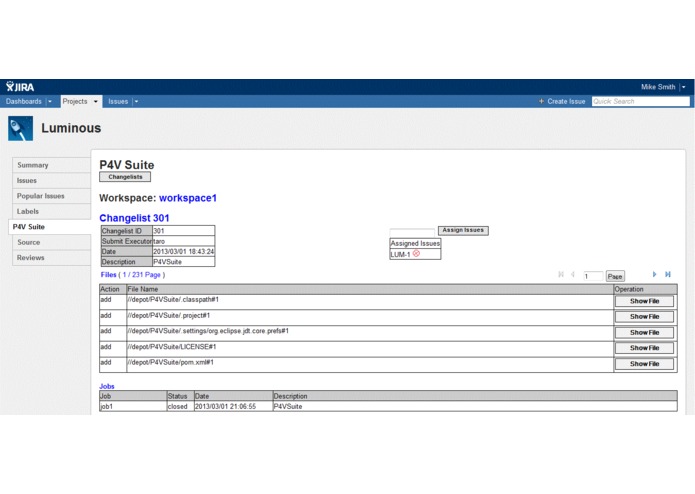Click the Assigned Issues header cell
Image resolution: width=695 pixels, height=494 pixels.
tap(415, 243)
